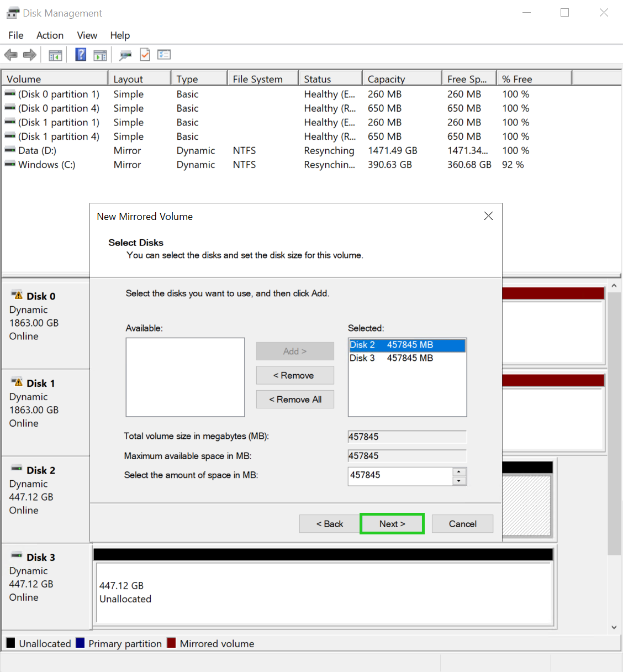Cancel the New Mirrored Volume wizard
623x672 pixels.
point(462,523)
